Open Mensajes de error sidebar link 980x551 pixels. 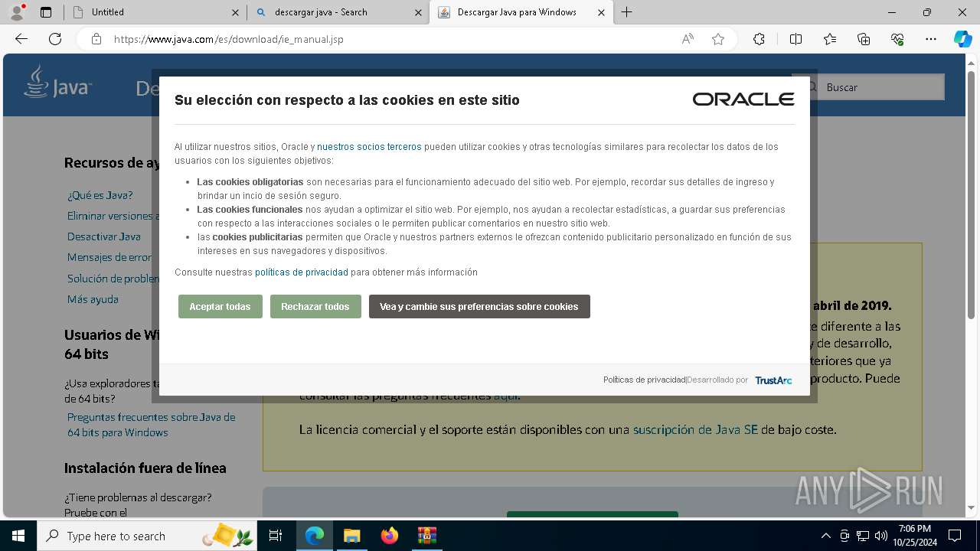[x=109, y=257]
